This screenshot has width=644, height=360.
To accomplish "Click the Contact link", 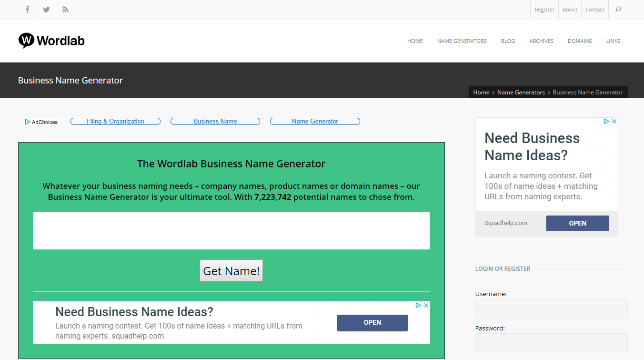I will [x=594, y=9].
